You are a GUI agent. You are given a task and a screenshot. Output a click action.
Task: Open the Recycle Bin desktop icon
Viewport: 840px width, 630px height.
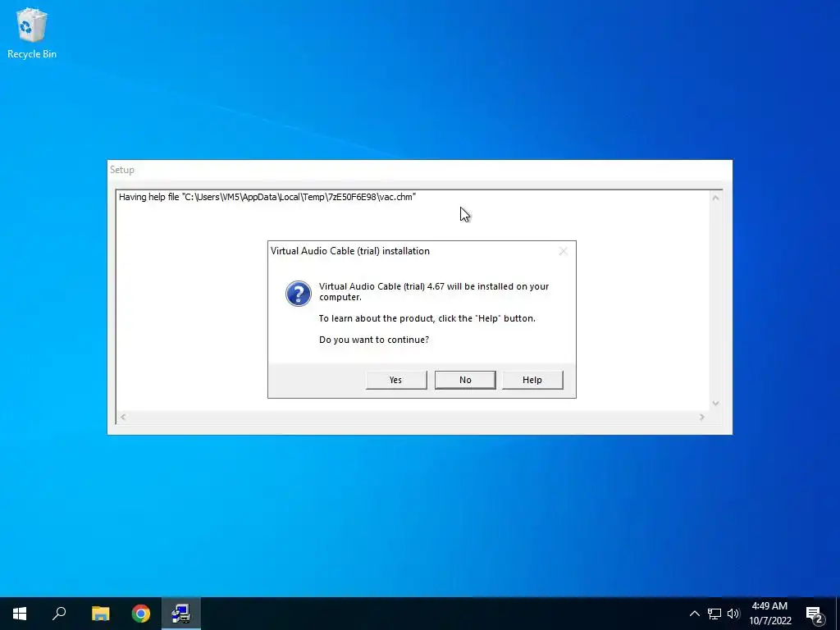(32, 33)
